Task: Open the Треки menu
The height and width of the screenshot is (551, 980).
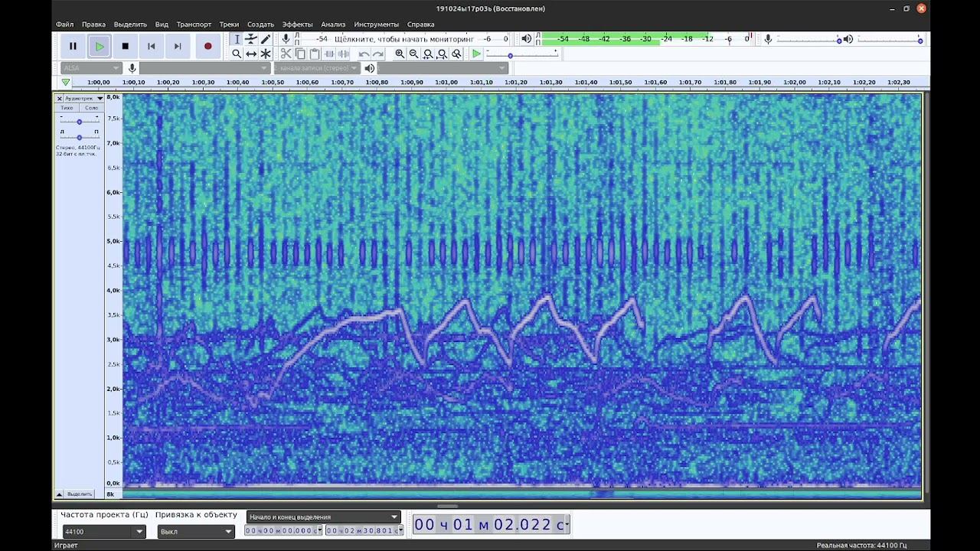Action: (x=229, y=24)
